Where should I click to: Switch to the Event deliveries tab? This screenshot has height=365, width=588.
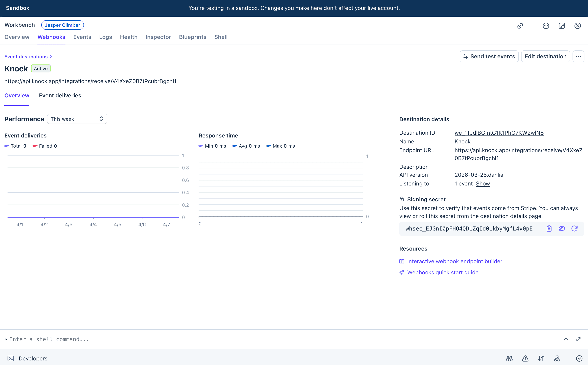[x=60, y=95]
